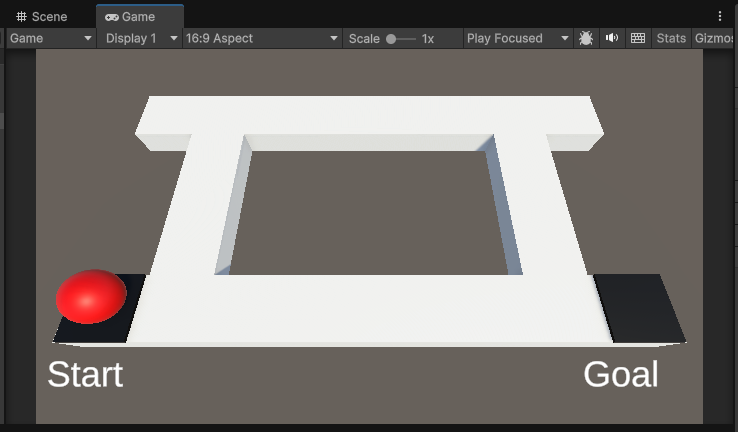Show the Stats overlay
Viewport: 738px width, 432px height.
[x=671, y=38]
